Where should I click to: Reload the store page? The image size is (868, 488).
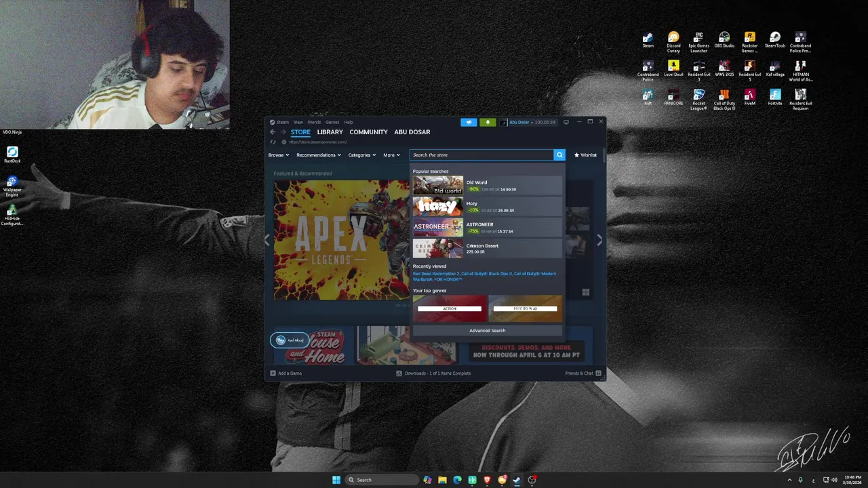(x=273, y=142)
